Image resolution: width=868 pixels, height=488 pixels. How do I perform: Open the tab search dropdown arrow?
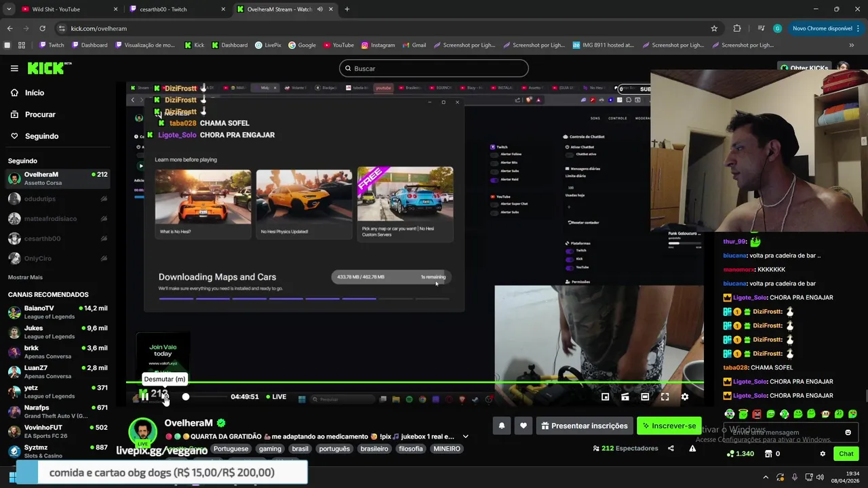tap(9, 9)
